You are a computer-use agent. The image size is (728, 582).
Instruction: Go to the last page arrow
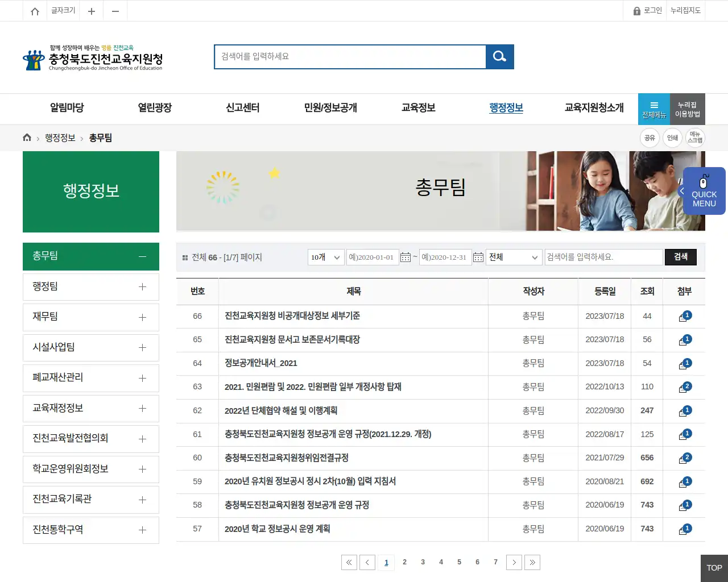(532, 562)
